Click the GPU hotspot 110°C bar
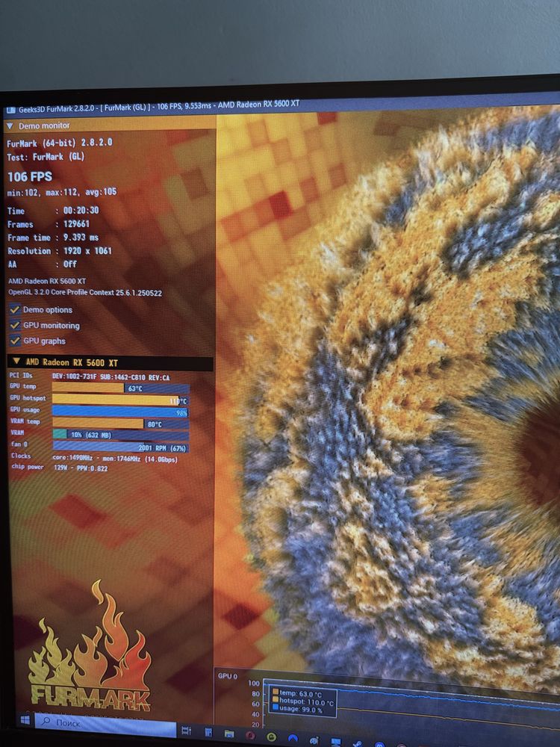Image resolution: width=560 pixels, height=747 pixels. pyautogui.click(x=121, y=400)
